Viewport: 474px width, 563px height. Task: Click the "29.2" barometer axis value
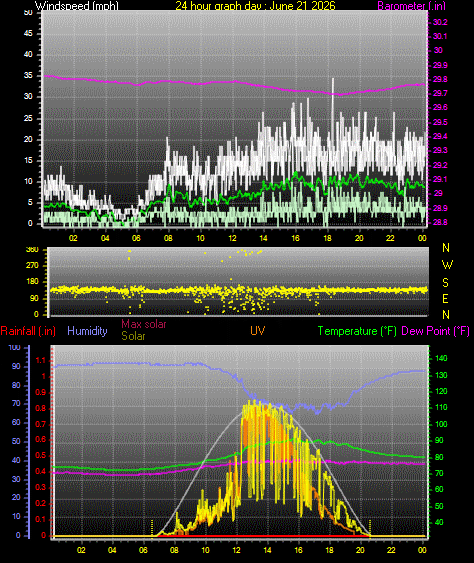click(440, 165)
